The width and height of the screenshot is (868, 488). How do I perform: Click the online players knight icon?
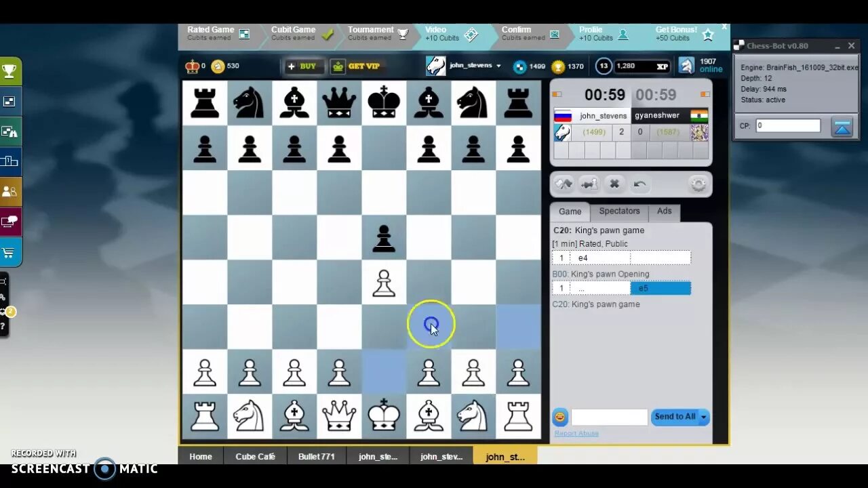687,65
